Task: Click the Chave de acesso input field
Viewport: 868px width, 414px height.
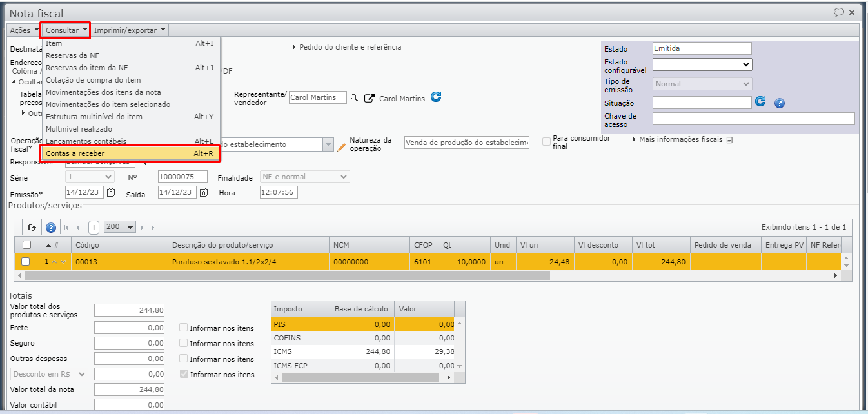Action: [753, 119]
